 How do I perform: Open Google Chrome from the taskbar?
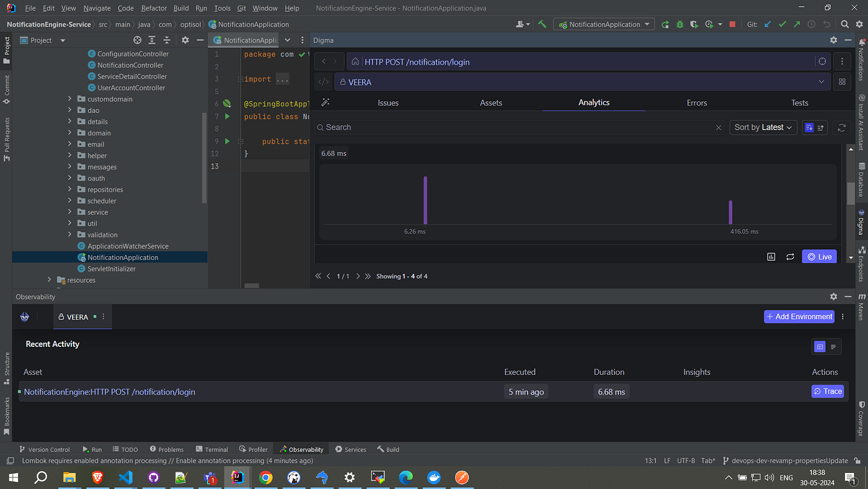click(265, 477)
